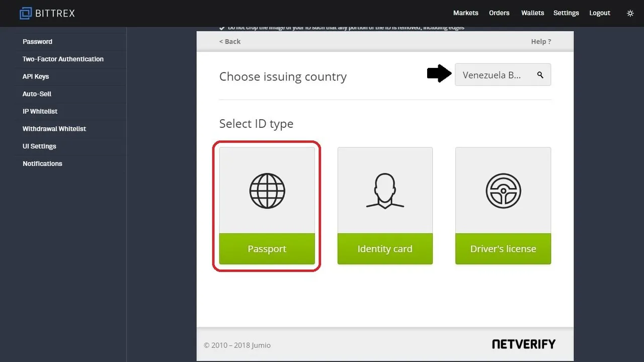Open UI Settings in sidebar
This screenshot has width=644, height=362.
(39, 146)
